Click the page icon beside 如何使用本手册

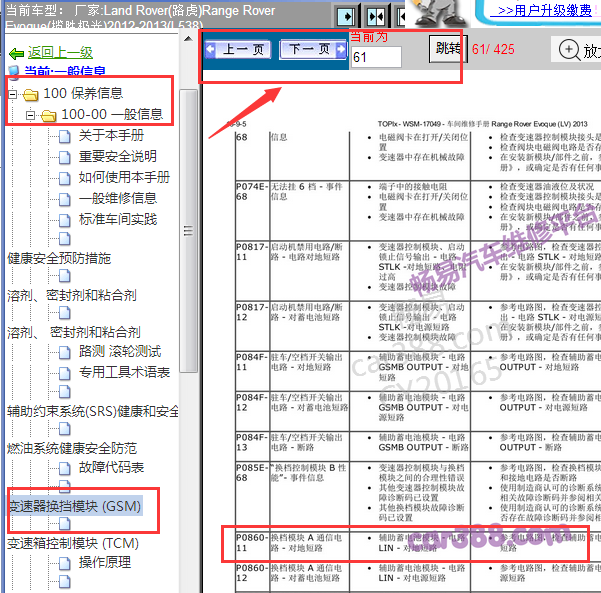64,178
